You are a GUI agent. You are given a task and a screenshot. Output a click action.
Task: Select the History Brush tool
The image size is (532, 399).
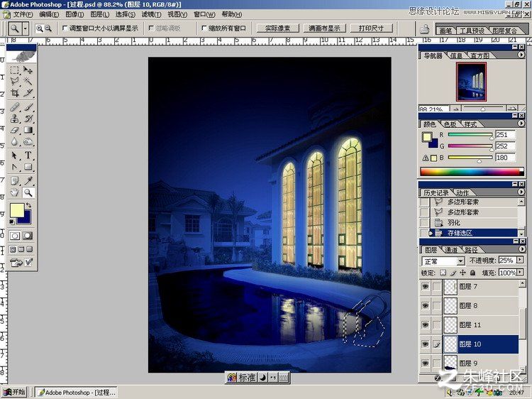(x=28, y=119)
